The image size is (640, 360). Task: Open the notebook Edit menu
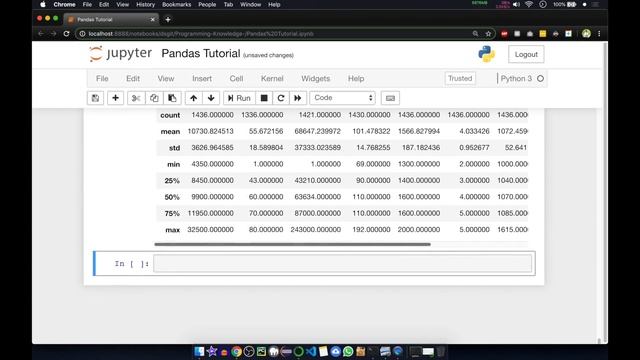[x=133, y=78]
